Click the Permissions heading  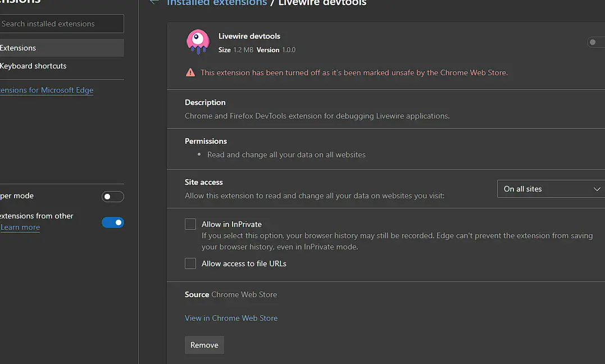(x=206, y=141)
